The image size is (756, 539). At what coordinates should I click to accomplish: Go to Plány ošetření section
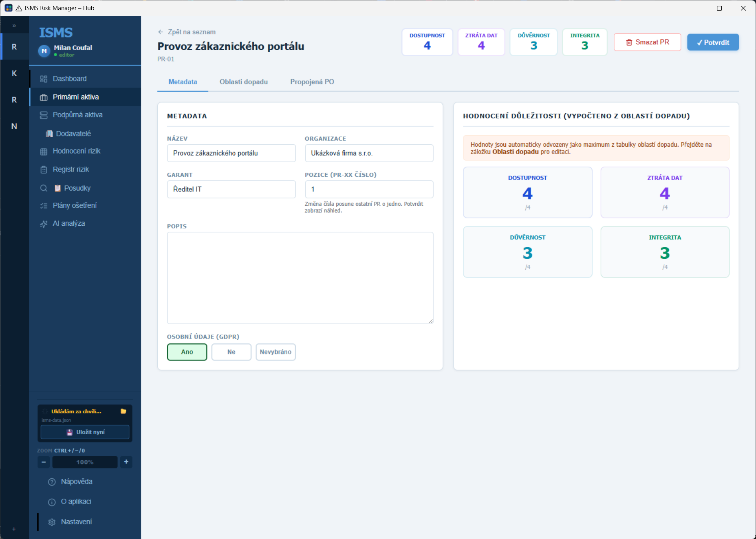(x=85, y=205)
